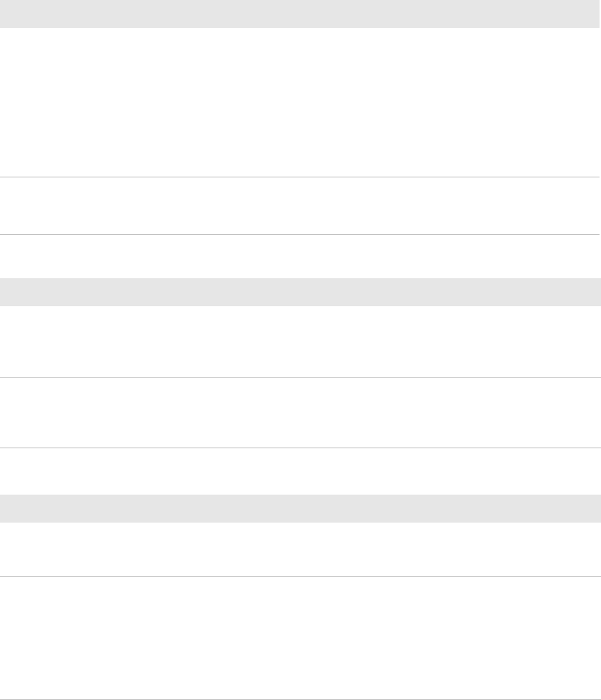Select first row under the bottom header
Viewport: 601px width, 700px height.
click(300, 549)
